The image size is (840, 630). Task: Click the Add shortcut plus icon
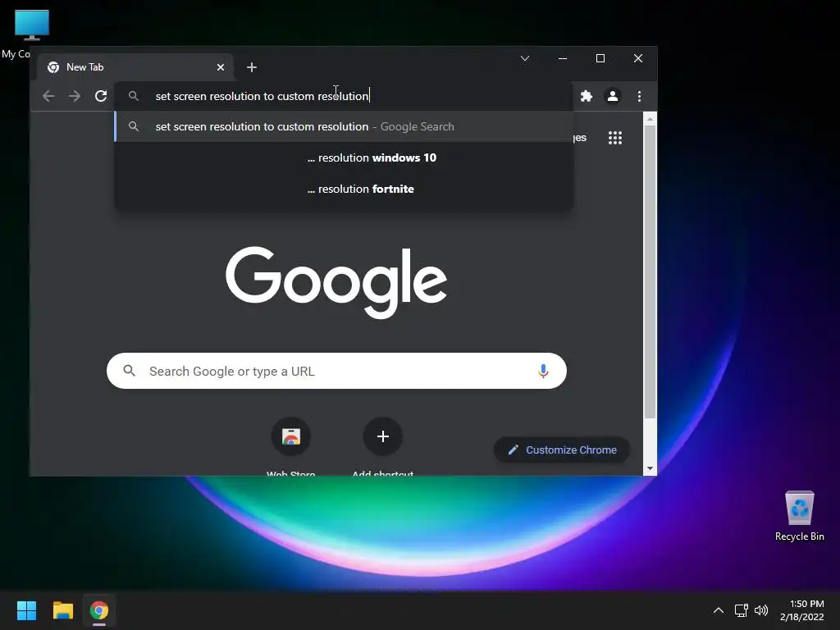(382, 436)
